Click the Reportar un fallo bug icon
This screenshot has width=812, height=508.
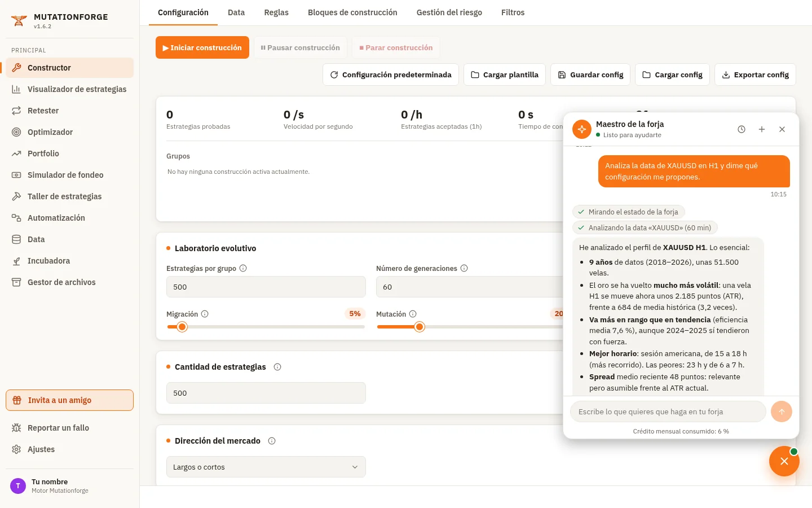pyautogui.click(x=16, y=428)
